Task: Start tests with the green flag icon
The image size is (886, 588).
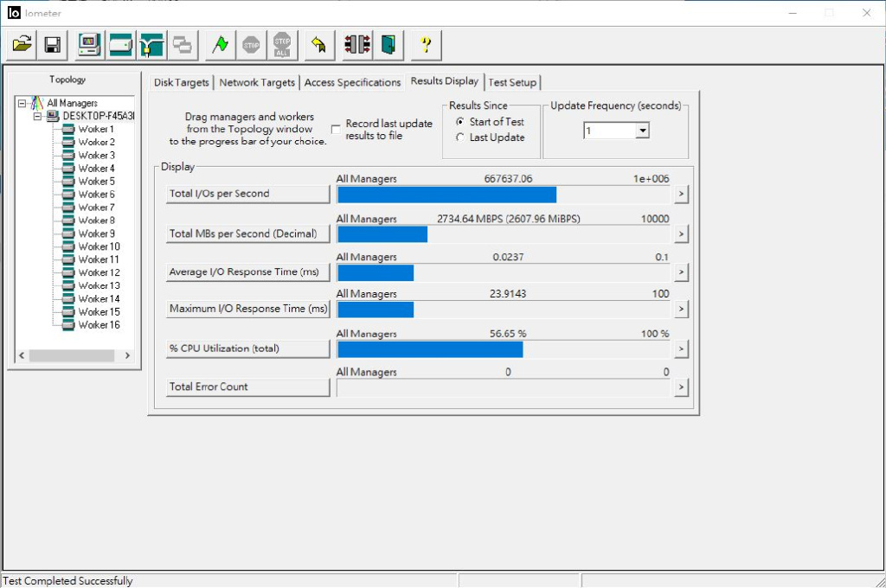Action: [221, 44]
